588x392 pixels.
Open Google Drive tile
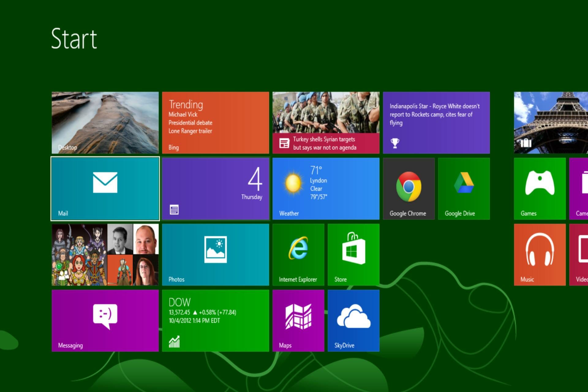tap(464, 189)
